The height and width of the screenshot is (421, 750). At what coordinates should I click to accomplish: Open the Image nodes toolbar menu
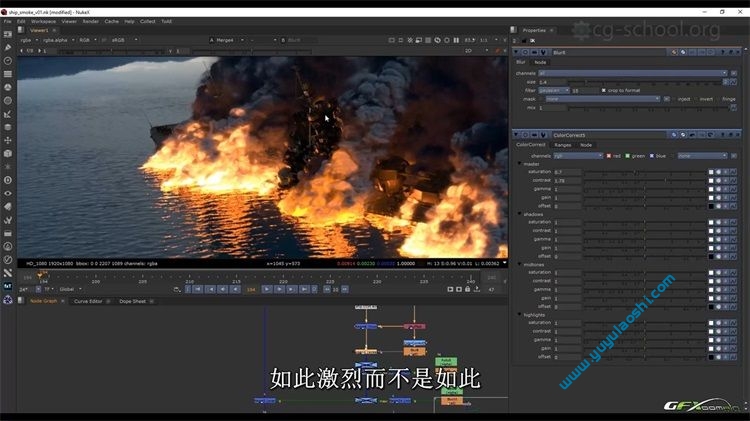[8, 34]
